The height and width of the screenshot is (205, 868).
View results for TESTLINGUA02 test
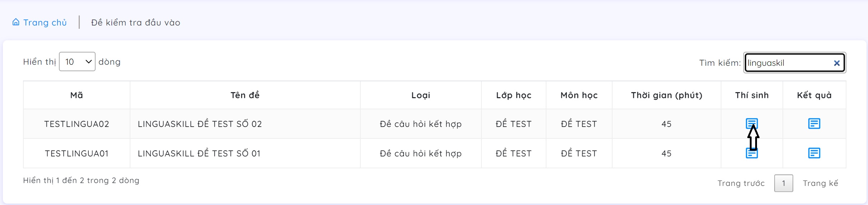(814, 124)
